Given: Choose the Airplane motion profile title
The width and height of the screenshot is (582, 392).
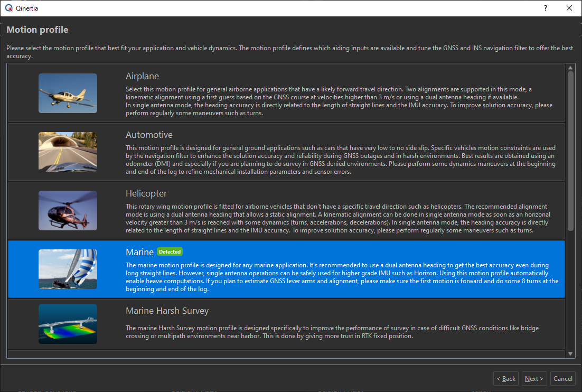Looking at the screenshot, I should (x=142, y=76).
